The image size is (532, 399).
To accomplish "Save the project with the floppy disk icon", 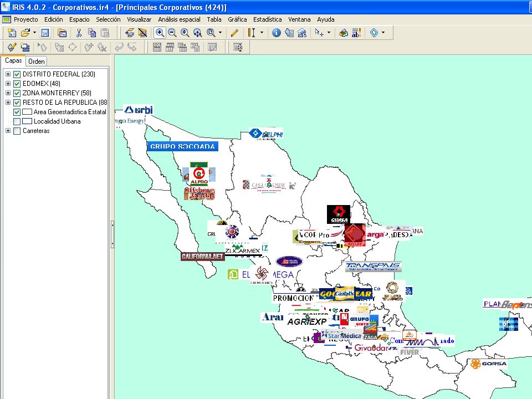I will coord(45,33).
